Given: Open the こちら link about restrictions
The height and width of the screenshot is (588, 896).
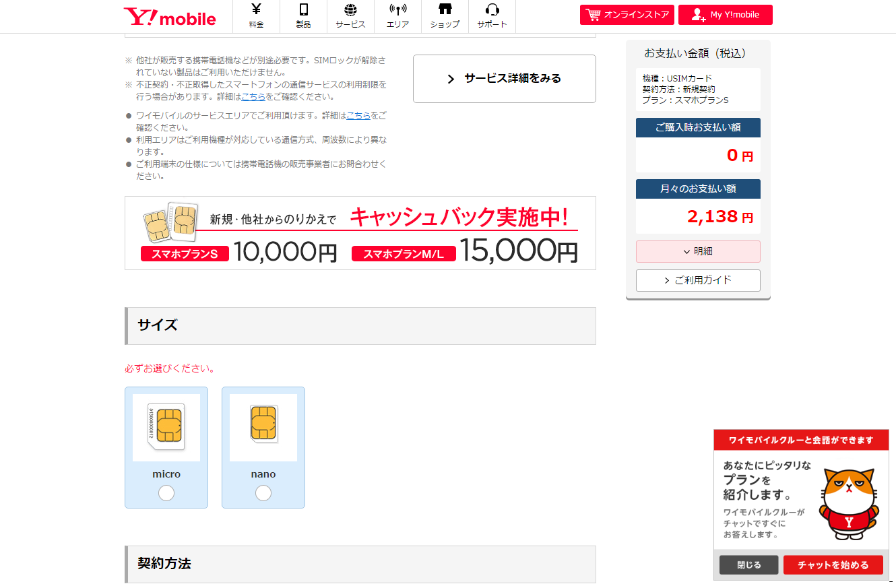Looking at the screenshot, I should coord(253,96).
